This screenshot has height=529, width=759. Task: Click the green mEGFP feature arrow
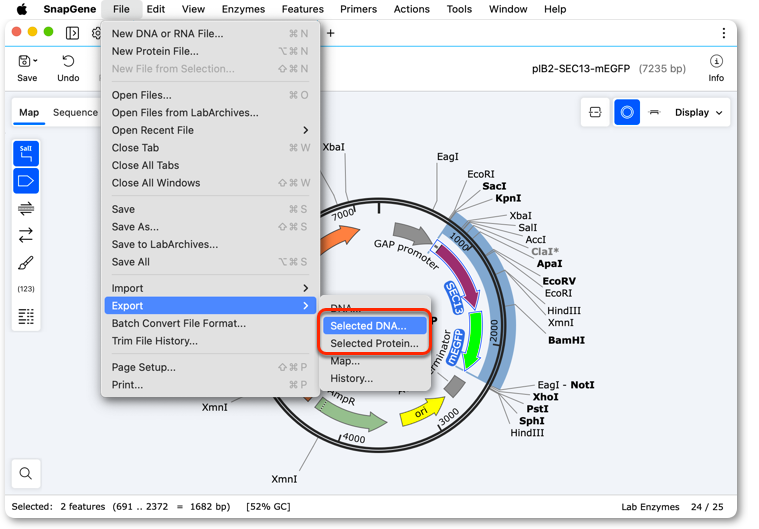point(473,340)
